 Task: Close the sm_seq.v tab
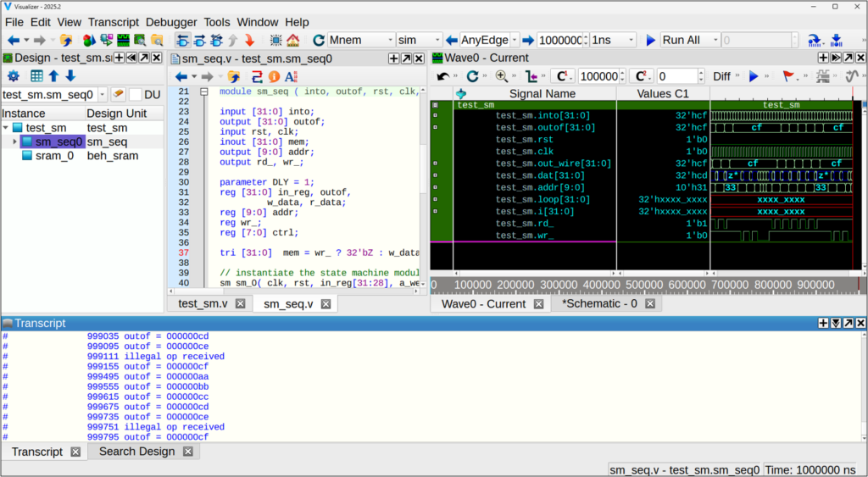[x=325, y=304]
